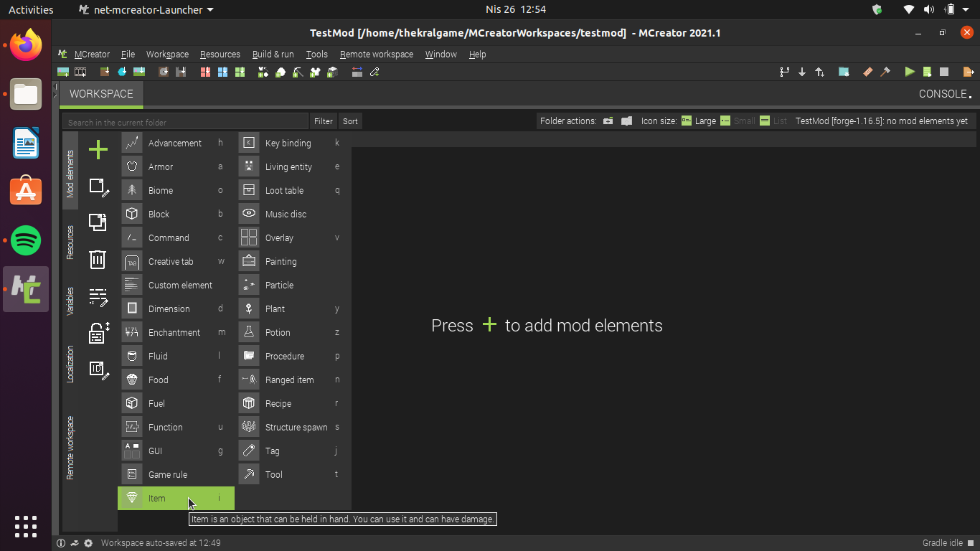The height and width of the screenshot is (551, 980).
Task: Choose Recipe from the element list
Action: (293, 403)
